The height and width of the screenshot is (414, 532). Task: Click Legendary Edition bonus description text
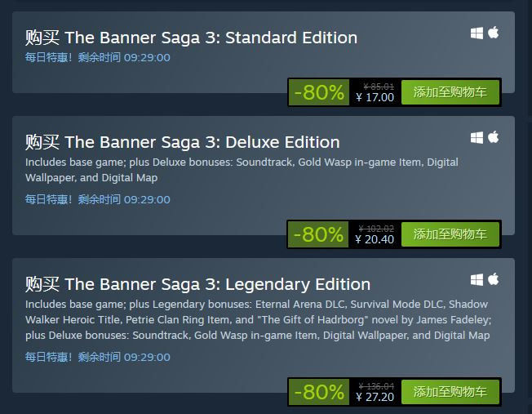pyautogui.click(x=259, y=320)
